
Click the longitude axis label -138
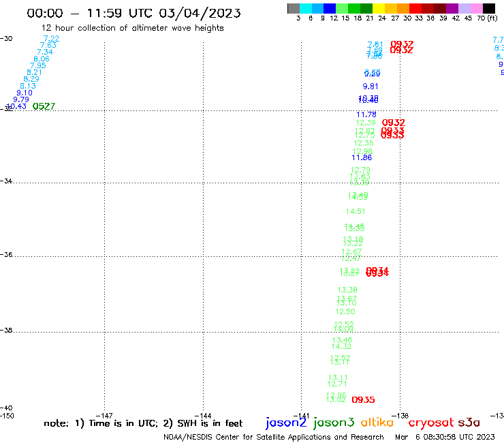coord(400,416)
